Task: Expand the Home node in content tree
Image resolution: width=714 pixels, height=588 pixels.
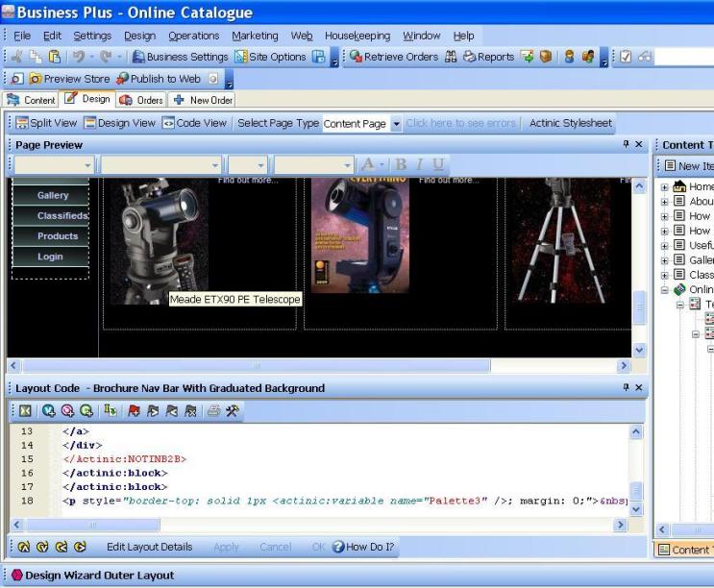Action: pos(665,187)
